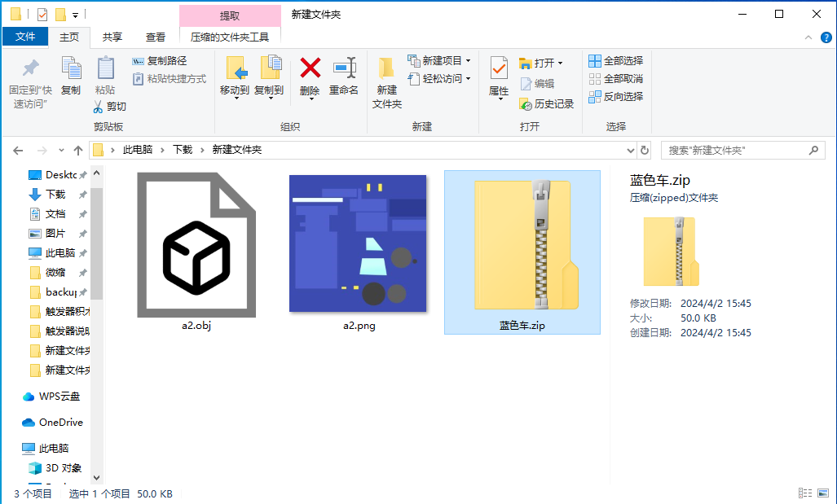Click navigation pane scrollbar up arrow

97,173
